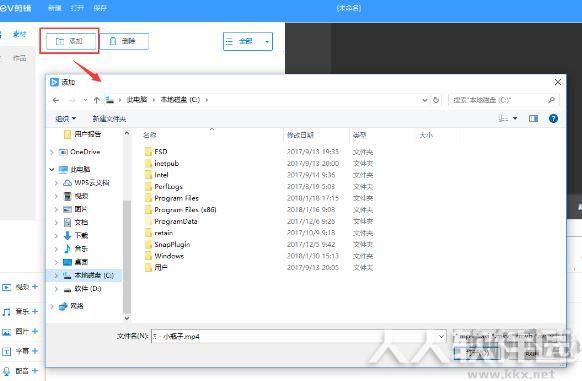Add a 视频 track with its plus icon
The width and height of the screenshot is (582, 381).
(35, 286)
